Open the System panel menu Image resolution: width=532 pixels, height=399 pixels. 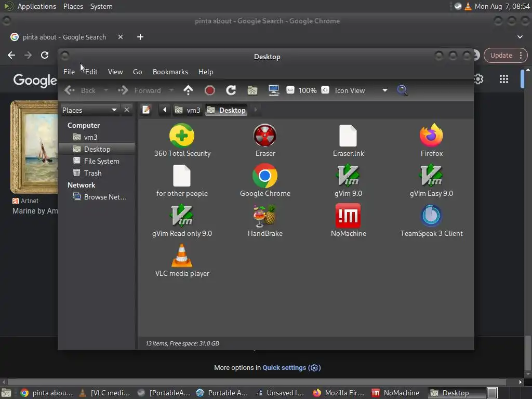(x=101, y=6)
